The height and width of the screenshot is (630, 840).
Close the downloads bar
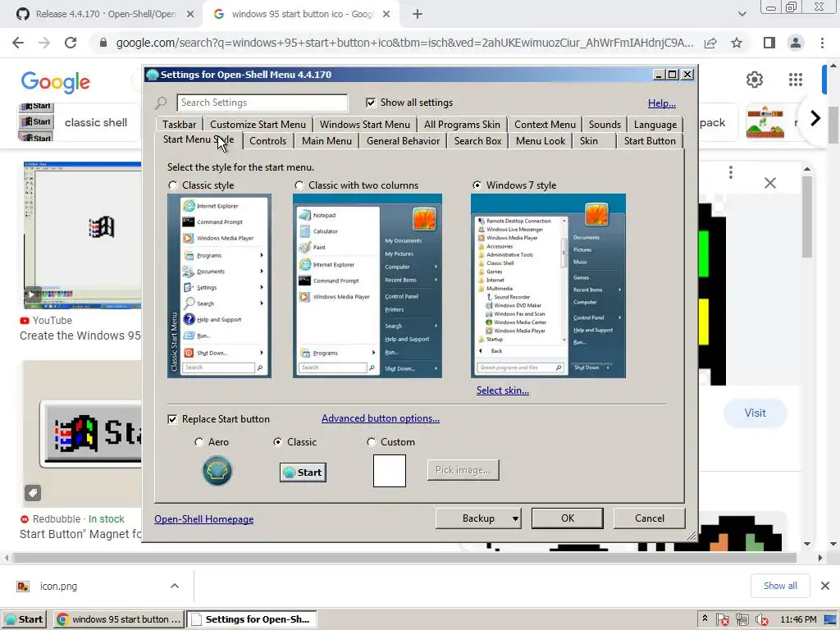pos(825,586)
